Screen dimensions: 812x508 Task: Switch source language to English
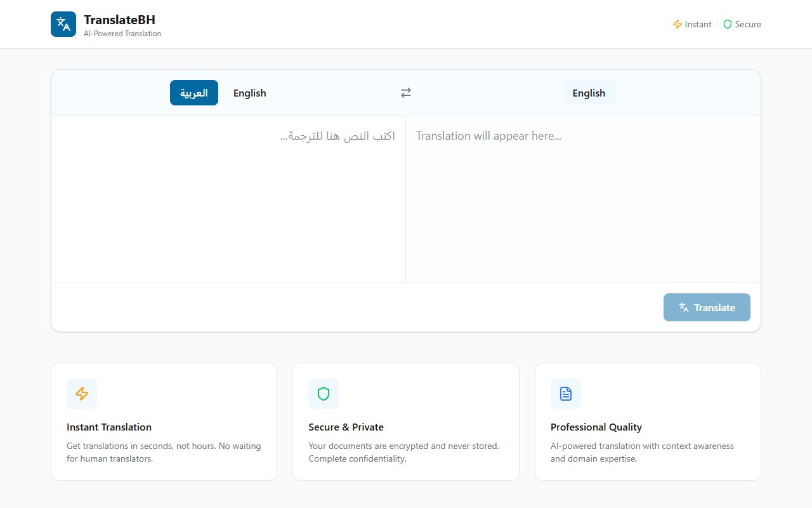tap(249, 93)
